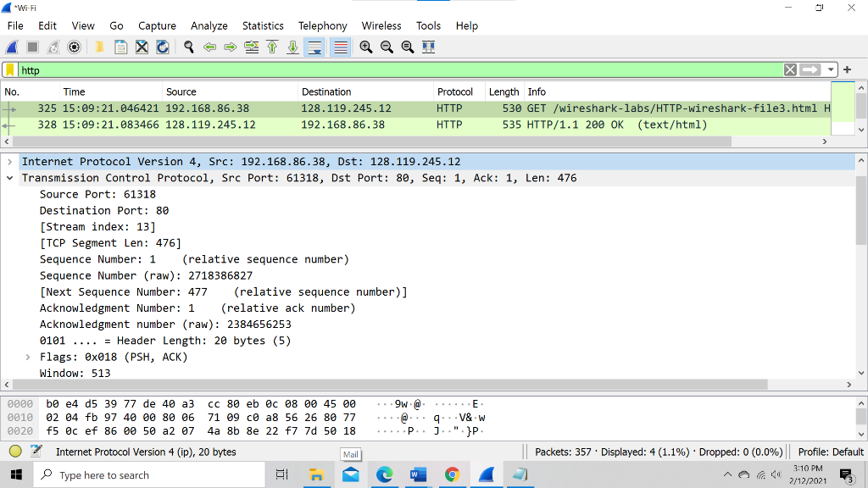The image size is (868, 488).
Task: Open the Telephony menu
Action: point(322,25)
